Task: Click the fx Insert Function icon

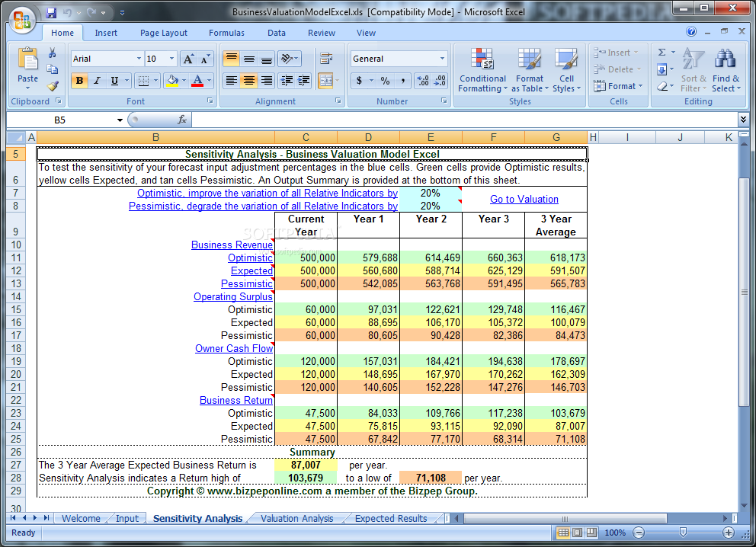Action: pyautogui.click(x=182, y=120)
